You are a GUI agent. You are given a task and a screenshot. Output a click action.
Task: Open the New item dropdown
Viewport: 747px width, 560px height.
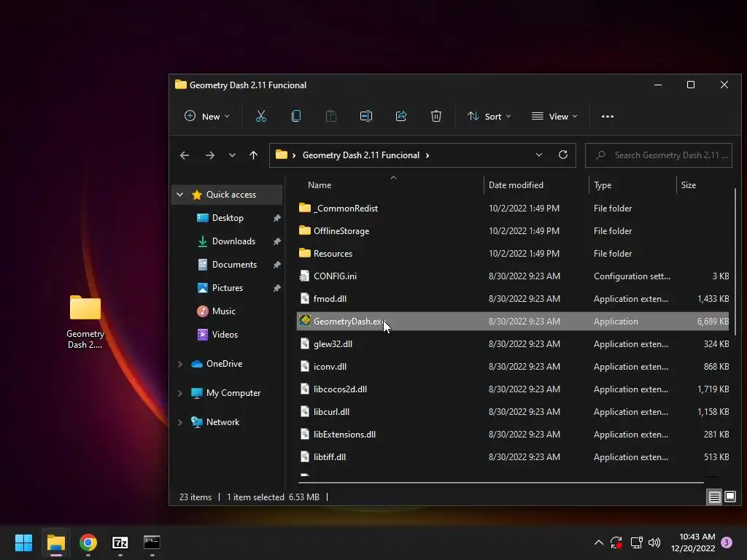coord(206,116)
